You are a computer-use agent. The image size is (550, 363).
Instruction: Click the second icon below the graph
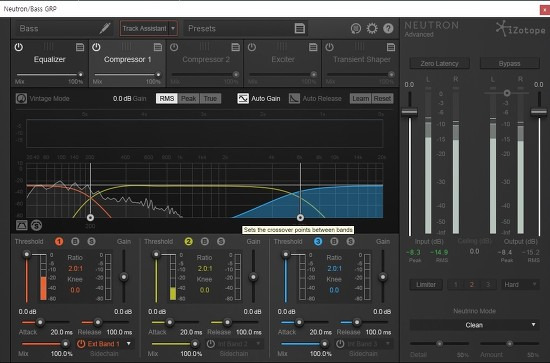tap(36, 225)
